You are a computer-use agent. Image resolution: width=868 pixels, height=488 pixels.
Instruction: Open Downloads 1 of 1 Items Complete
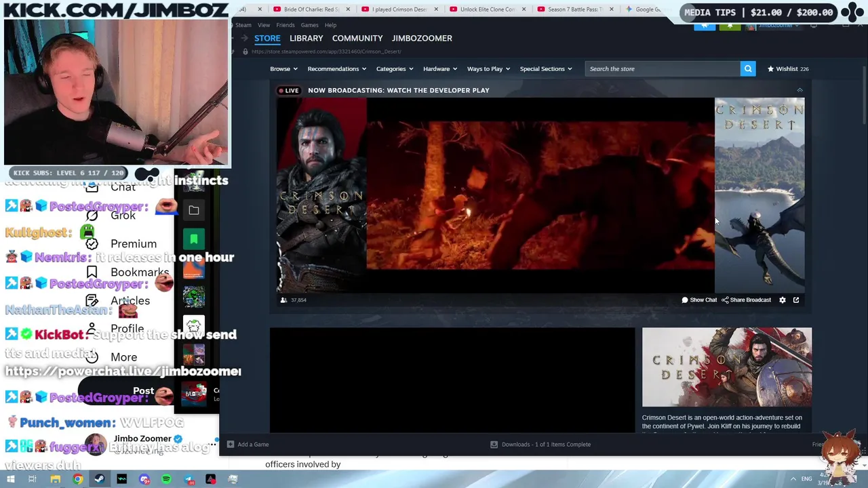tap(540, 444)
